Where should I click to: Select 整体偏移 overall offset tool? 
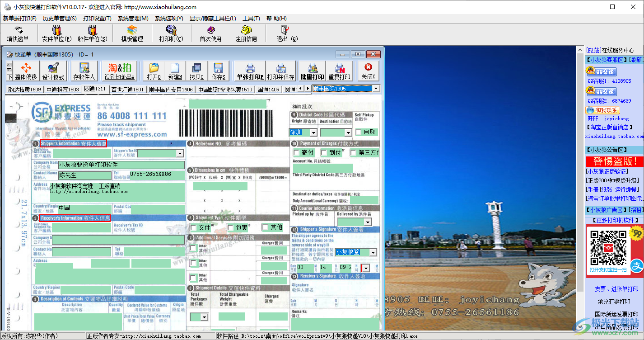click(26, 71)
